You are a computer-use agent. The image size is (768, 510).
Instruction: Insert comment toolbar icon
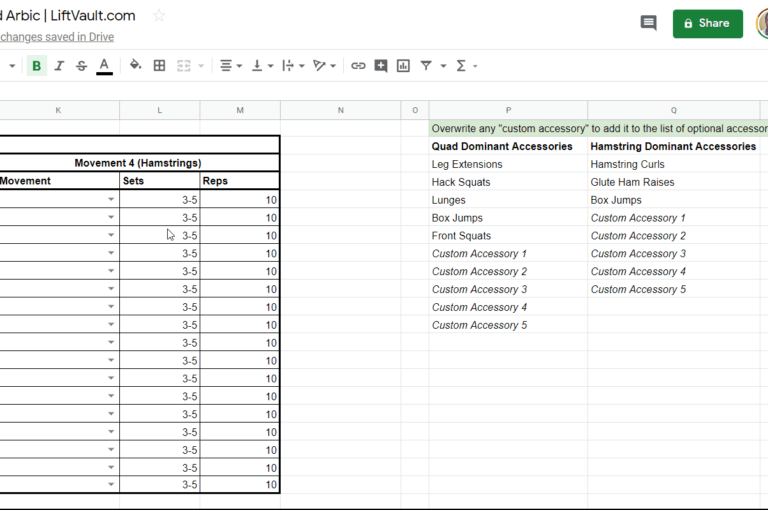[x=381, y=66]
